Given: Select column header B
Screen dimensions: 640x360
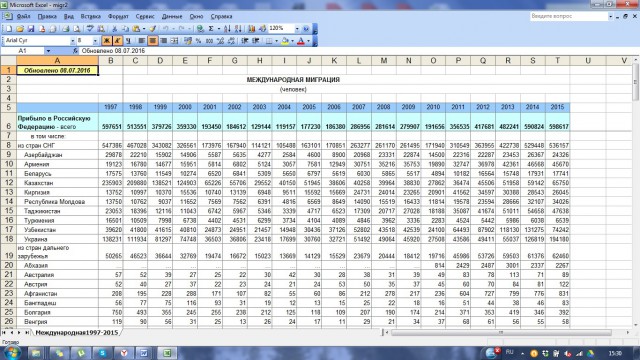Looking at the screenshot, I should click(111, 60).
